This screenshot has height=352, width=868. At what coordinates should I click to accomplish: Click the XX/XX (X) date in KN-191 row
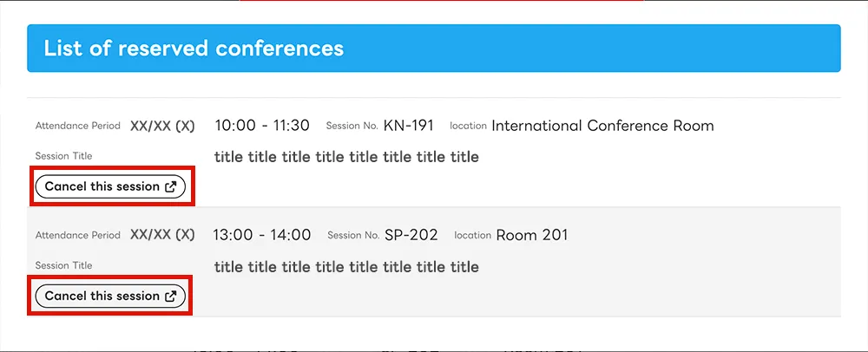tap(162, 126)
